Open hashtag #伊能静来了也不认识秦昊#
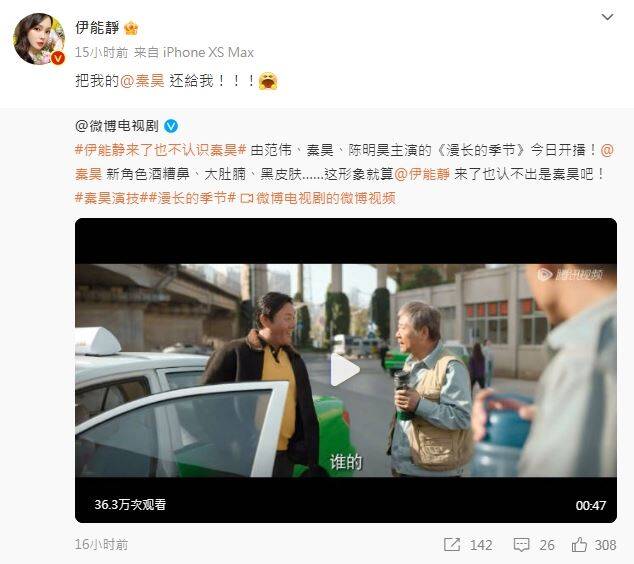 161,150
